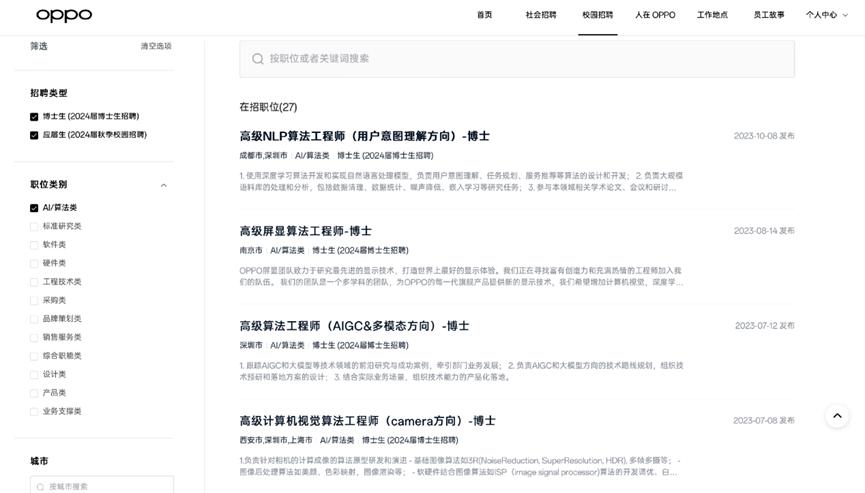This screenshot has height=493, width=865.
Task: Go to 首页 in top navigation
Action: pyautogui.click(x=484, y=15)
